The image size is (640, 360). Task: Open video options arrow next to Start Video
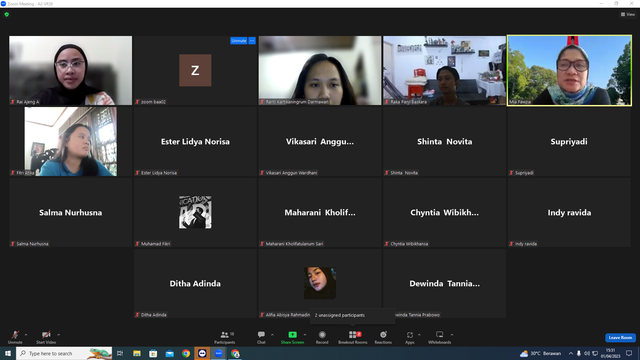tap(58, 335)
